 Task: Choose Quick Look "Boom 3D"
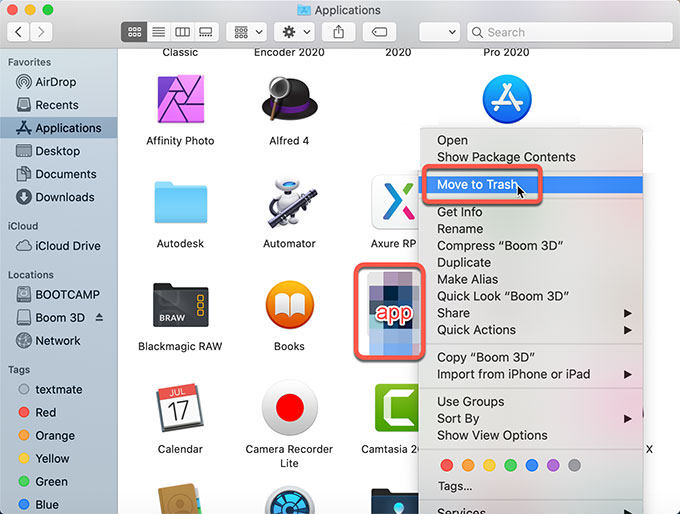pos(531,297)
